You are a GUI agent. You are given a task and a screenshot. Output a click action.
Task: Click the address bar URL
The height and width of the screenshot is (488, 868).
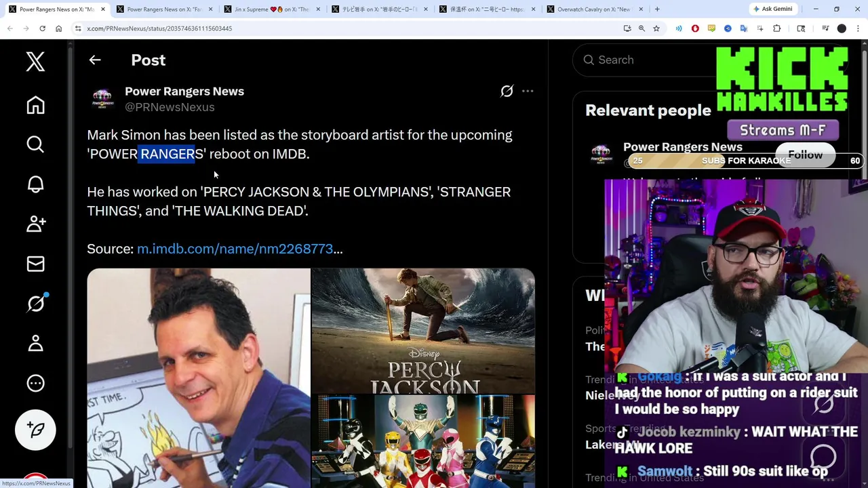[159, 28]
